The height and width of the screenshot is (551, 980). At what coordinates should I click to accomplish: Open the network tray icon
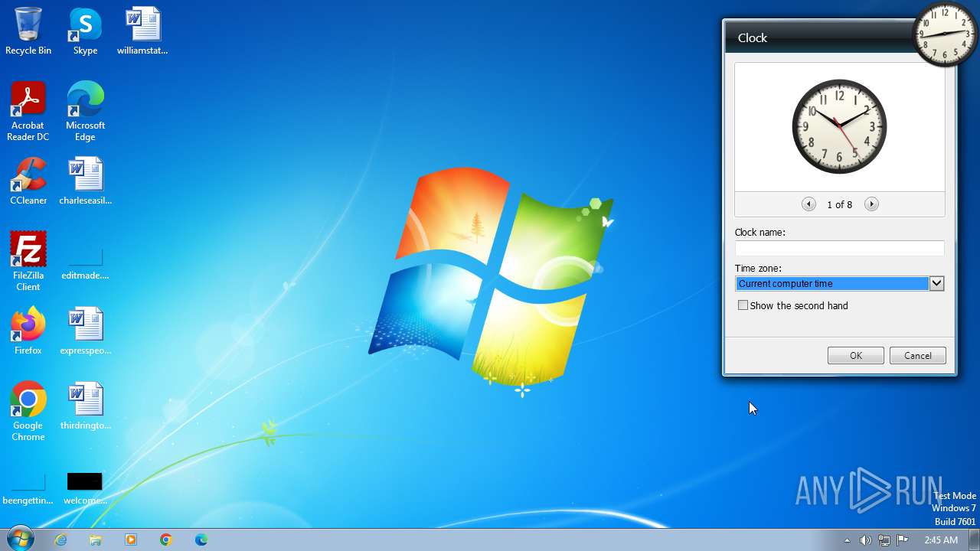point(884,540)
